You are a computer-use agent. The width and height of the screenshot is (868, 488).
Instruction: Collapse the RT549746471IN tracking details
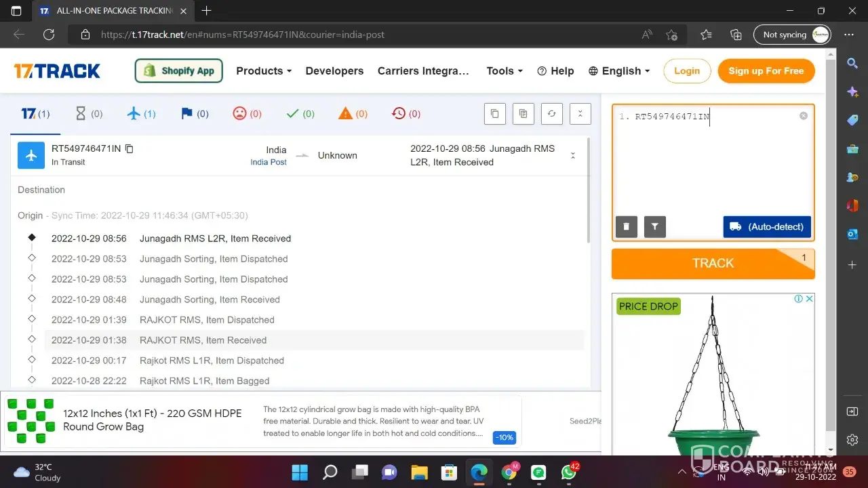[573, 155]
